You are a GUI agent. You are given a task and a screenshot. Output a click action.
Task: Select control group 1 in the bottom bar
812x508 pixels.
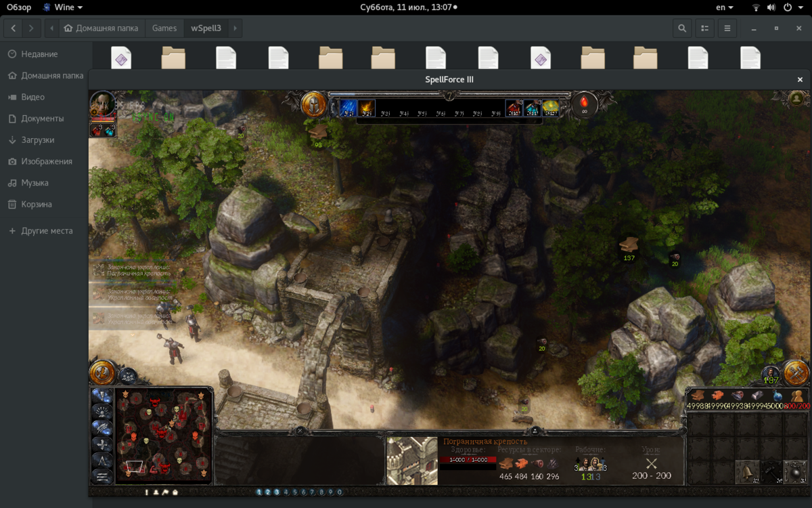coord(259,492)
